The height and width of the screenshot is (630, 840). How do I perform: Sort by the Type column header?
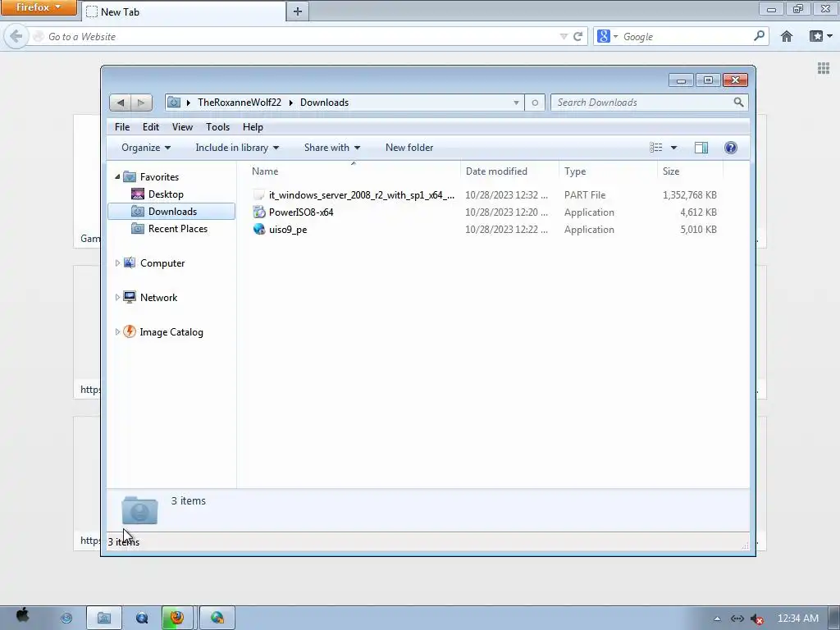click(x=608, y=171)
